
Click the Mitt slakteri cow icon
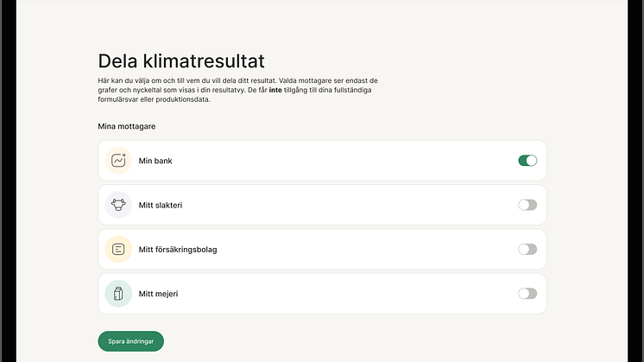tap(118, 205)
